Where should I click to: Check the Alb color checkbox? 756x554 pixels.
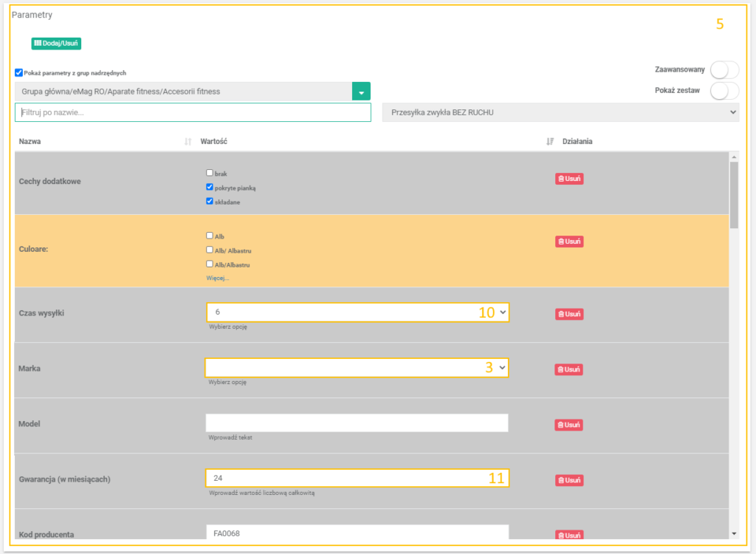tap(210, 236)
